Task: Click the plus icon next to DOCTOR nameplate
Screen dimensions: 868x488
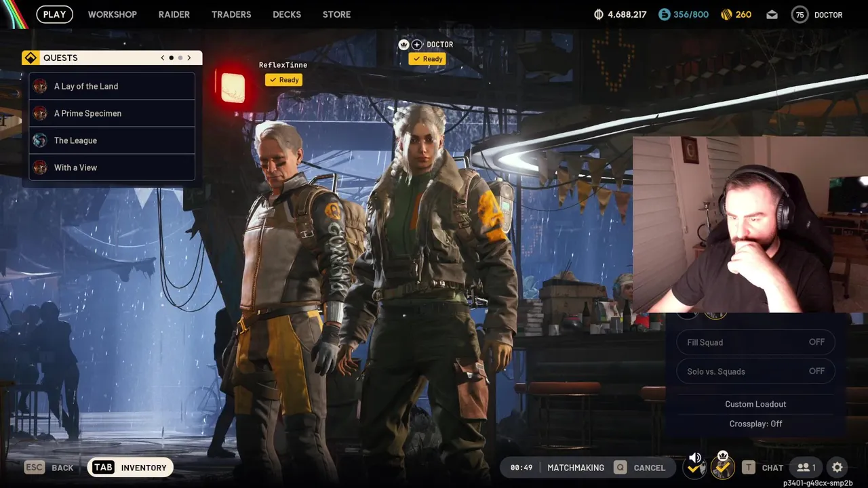Action: click(x=417, y=45)
